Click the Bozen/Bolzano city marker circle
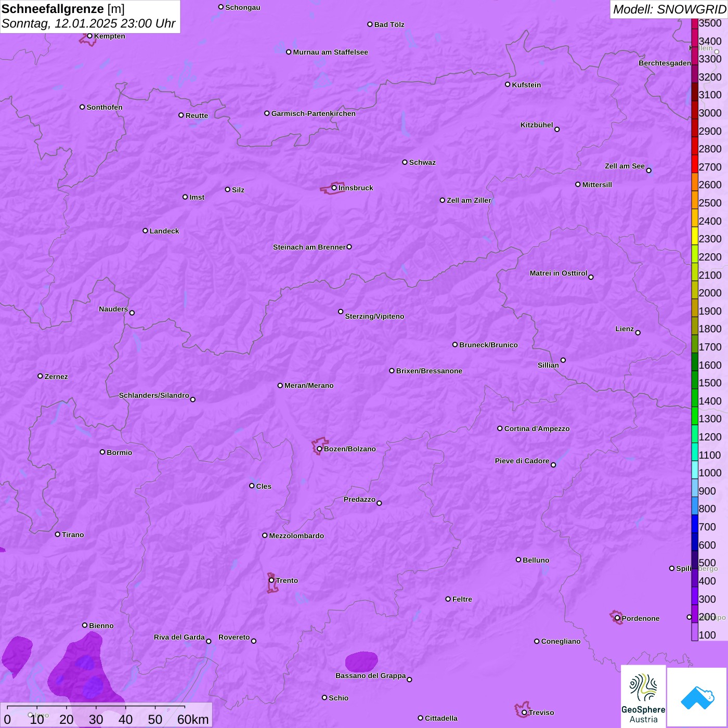The width and height of the screenshot is (728, 728). click(320, 449)
